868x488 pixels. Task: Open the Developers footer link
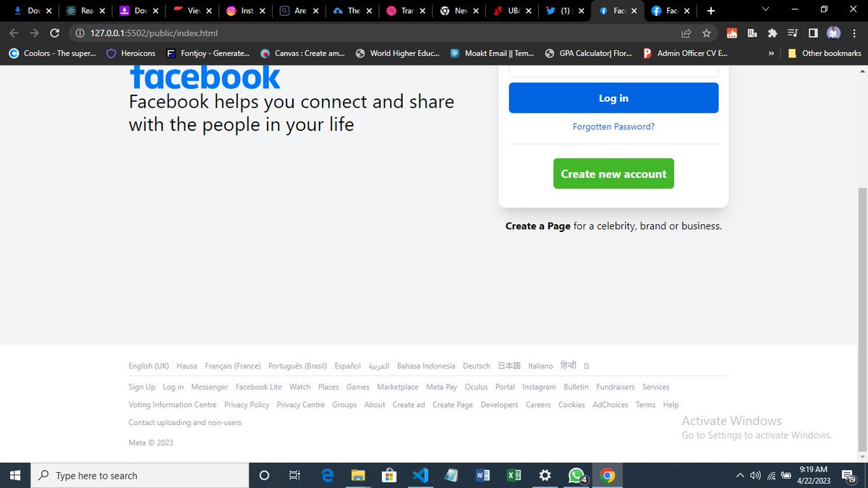coord(499,405)
